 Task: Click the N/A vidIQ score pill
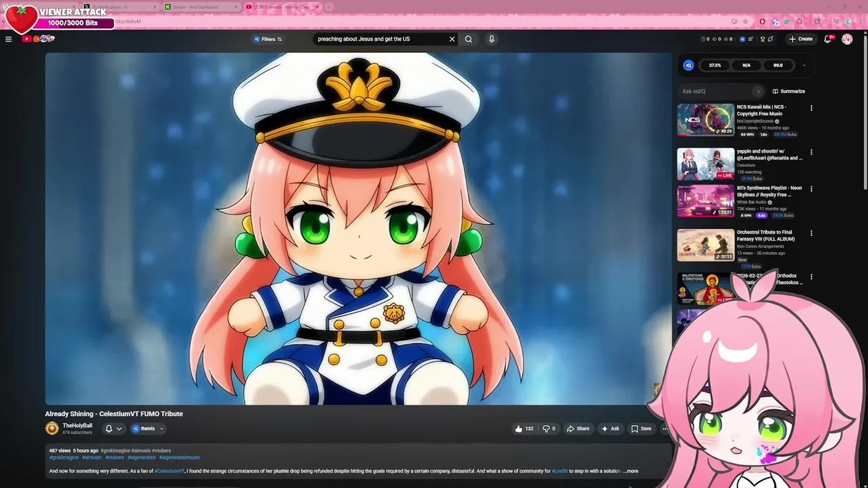(x=747, y=65)
